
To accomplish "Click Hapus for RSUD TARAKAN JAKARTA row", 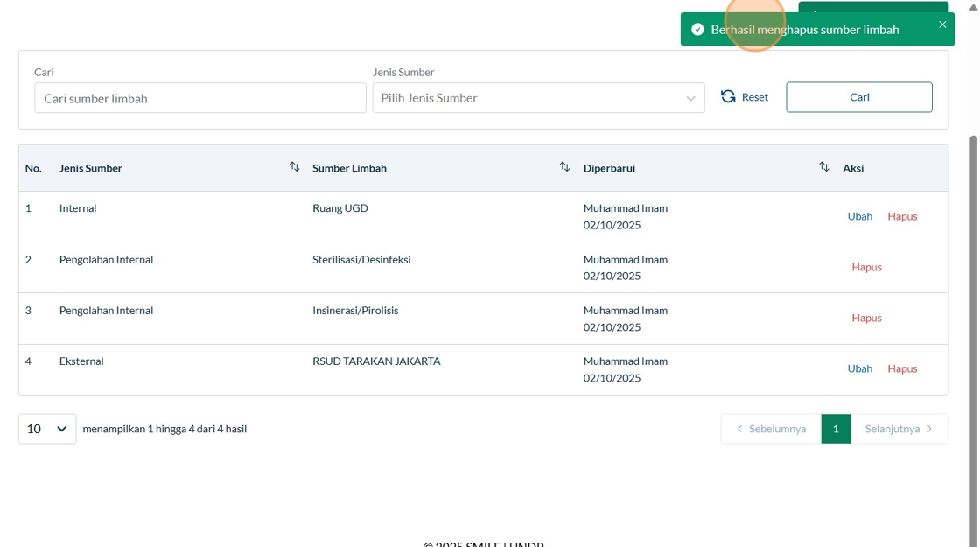I will [x=902, y=368].
